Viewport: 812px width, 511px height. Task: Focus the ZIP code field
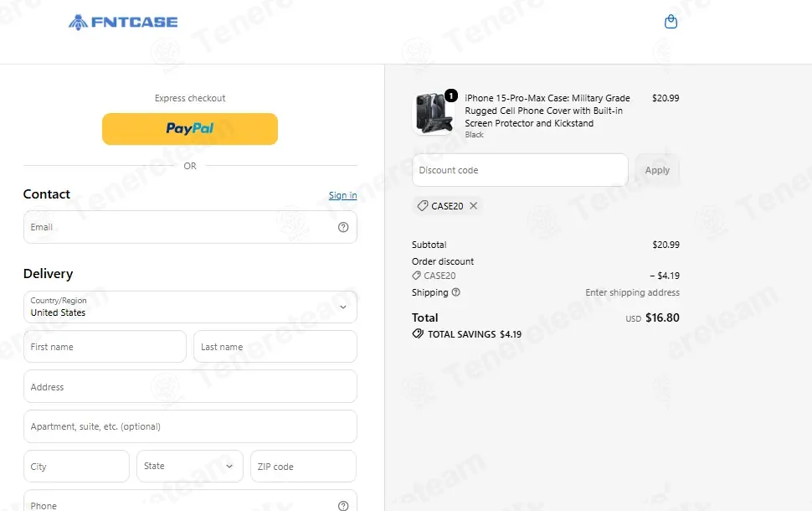coord(304,466)
